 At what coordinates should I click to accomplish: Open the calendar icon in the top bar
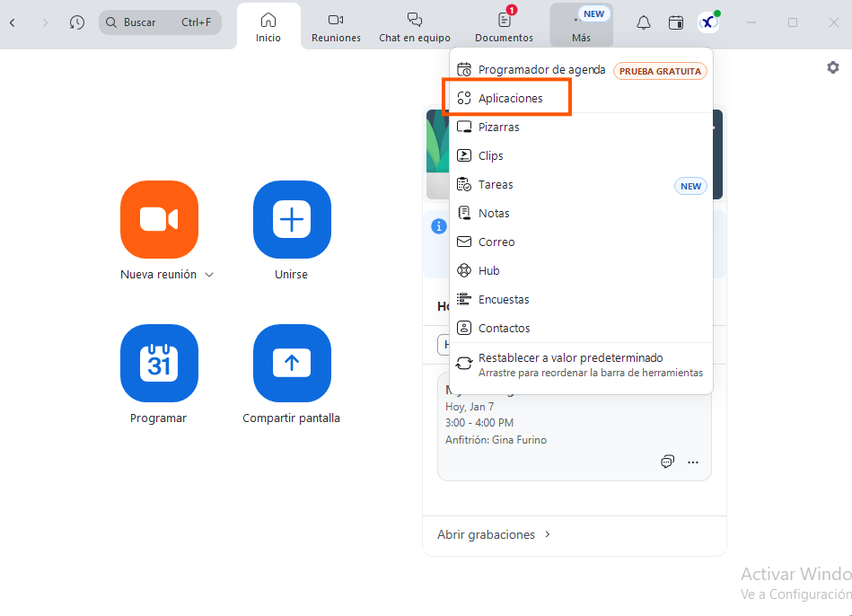tap(676, 22)
